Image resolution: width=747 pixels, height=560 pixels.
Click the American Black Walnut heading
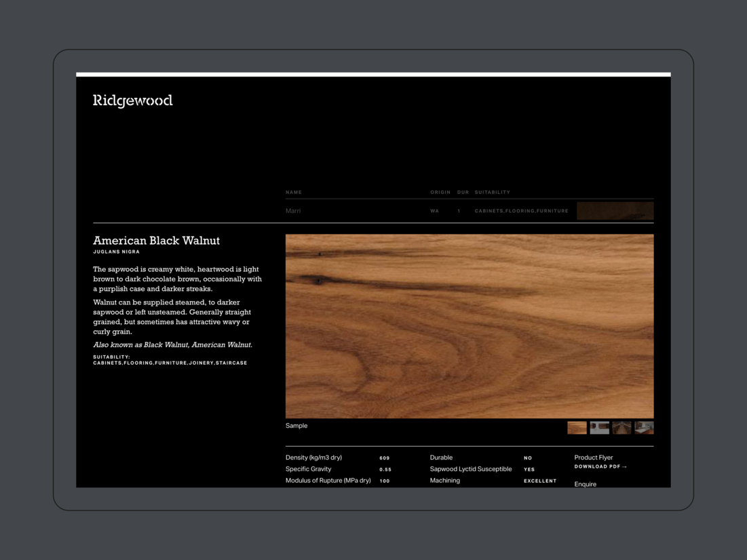coord(156,241)
